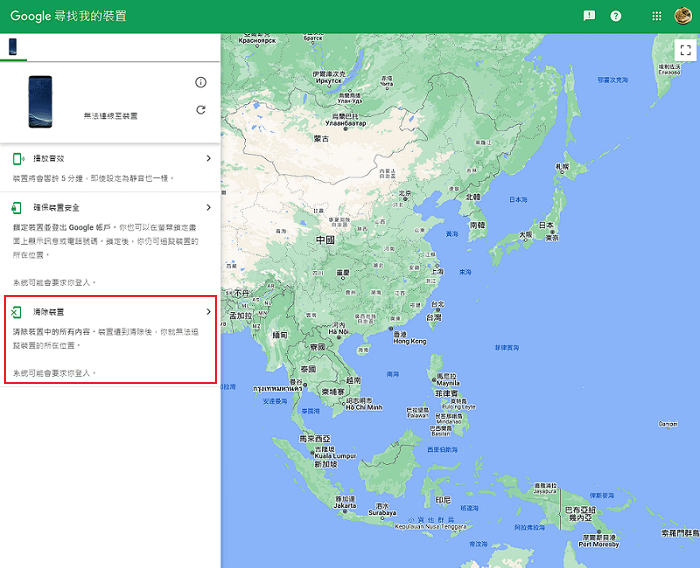The width and height of the screenshot is (700, 568).
Task: Click the Google 尋找我的裝置 header title
Action: coord(68,16)
